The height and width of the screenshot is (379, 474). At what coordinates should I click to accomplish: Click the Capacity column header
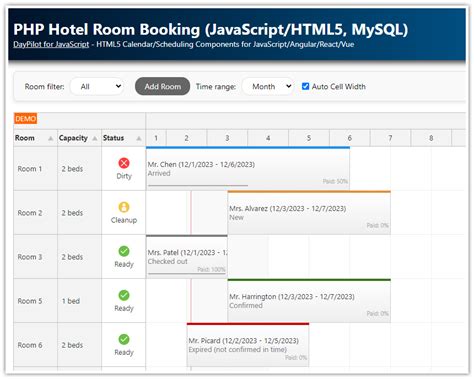79,138
